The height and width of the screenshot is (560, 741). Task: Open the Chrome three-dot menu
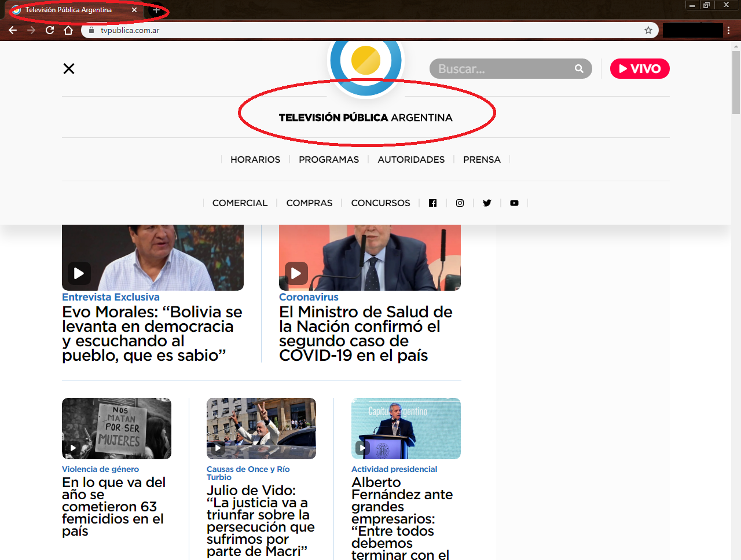[728, 30]
